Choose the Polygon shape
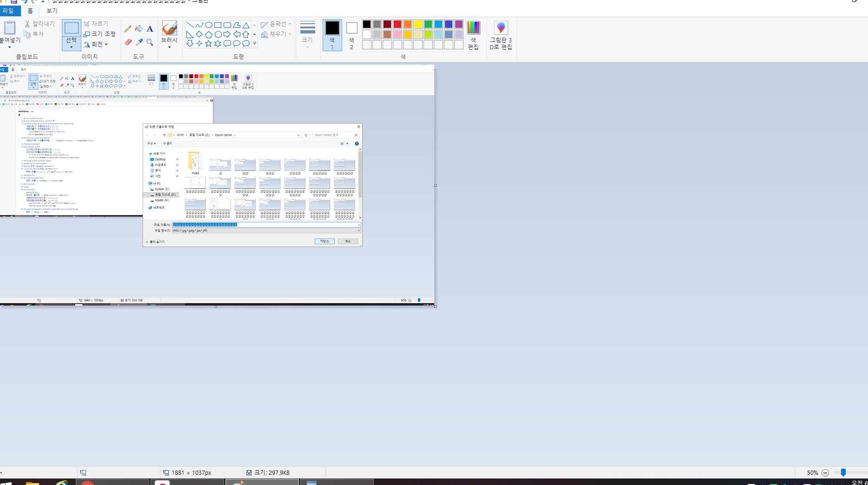 [x=236, y=25]
